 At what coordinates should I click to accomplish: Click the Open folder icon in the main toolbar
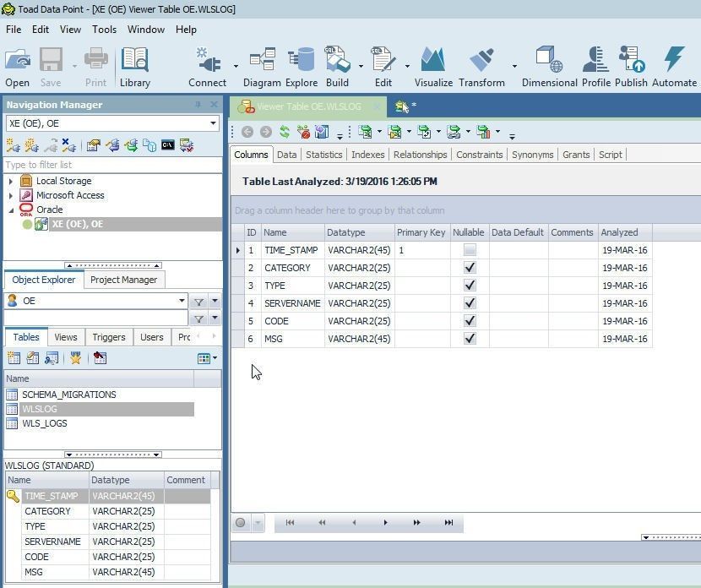18,60
